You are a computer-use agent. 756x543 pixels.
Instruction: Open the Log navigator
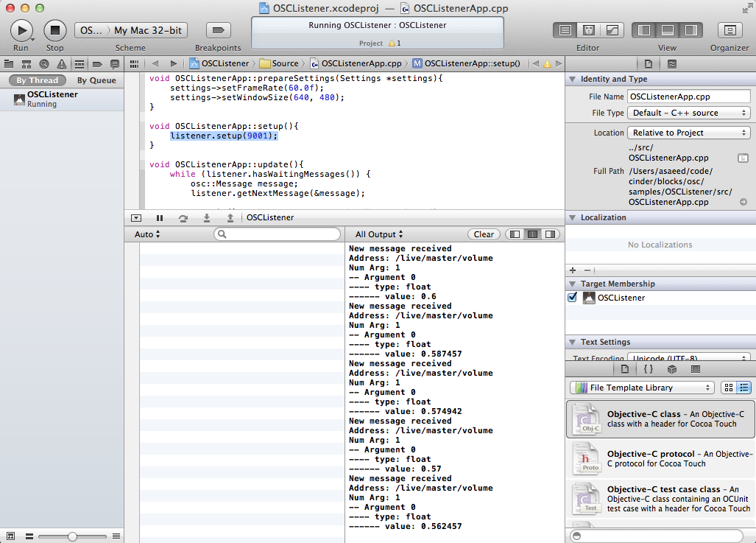point(115,63)
